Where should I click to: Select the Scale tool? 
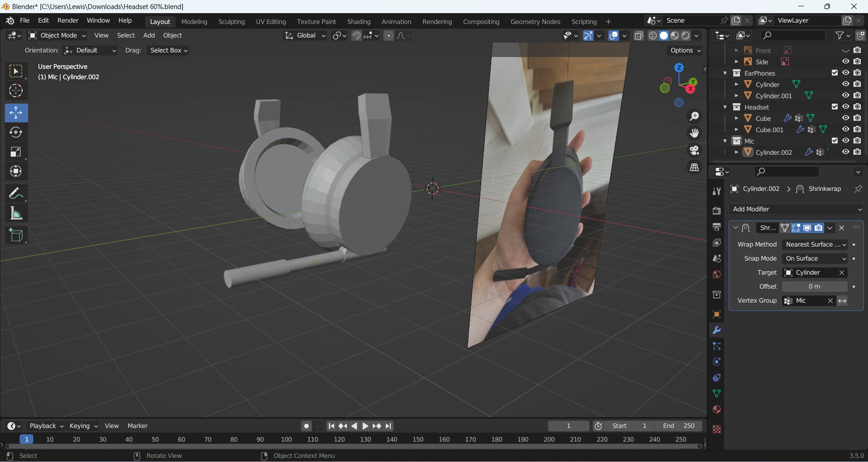pos(16,152)
